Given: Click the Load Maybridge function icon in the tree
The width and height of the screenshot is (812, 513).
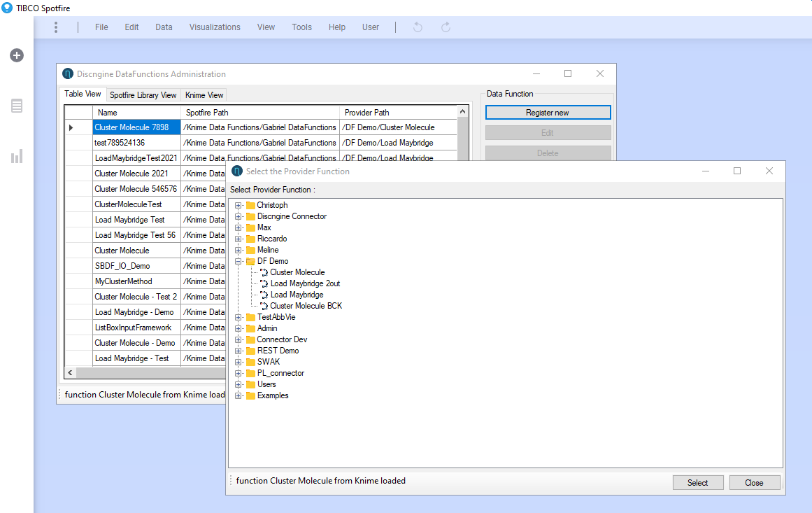Looking at the screenshot, I should pyautogui.click(x=264, y=295).
